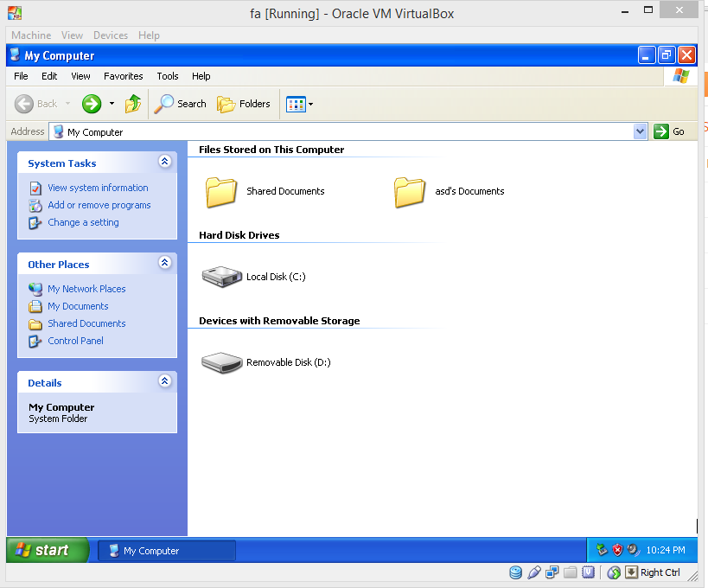The height and width of the screenshot is (588, 708).
Task: Open the Add or remove programs link
Action: [x=99, y=205]
